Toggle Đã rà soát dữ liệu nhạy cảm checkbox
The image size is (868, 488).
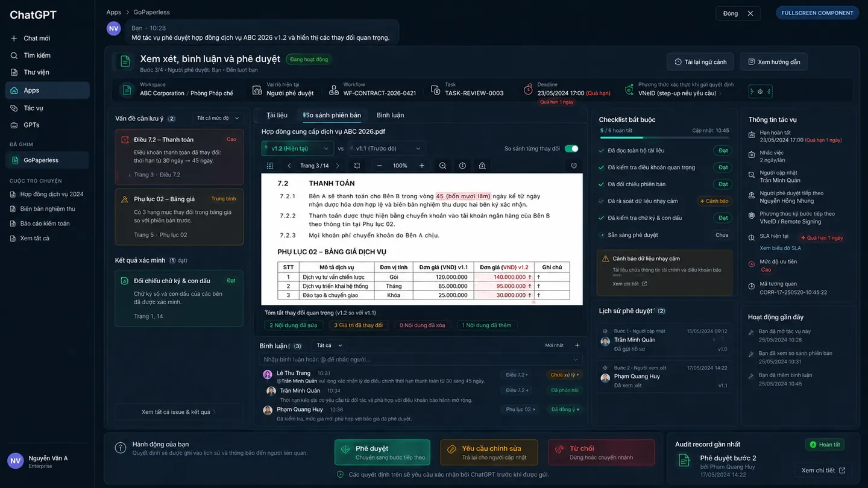(x=602, y=201)
